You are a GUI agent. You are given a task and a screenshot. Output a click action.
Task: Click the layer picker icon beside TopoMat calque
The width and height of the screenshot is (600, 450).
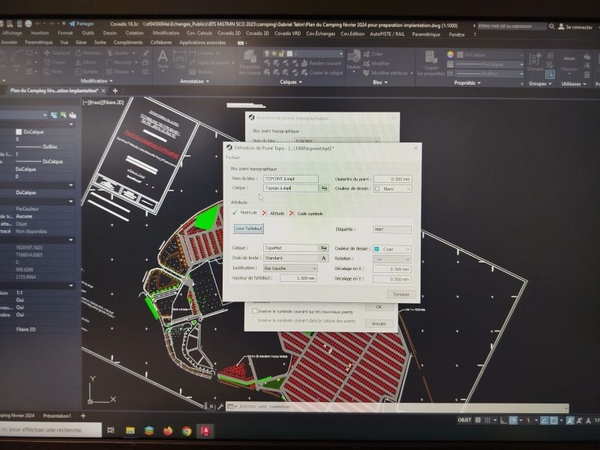coord(324,247)
